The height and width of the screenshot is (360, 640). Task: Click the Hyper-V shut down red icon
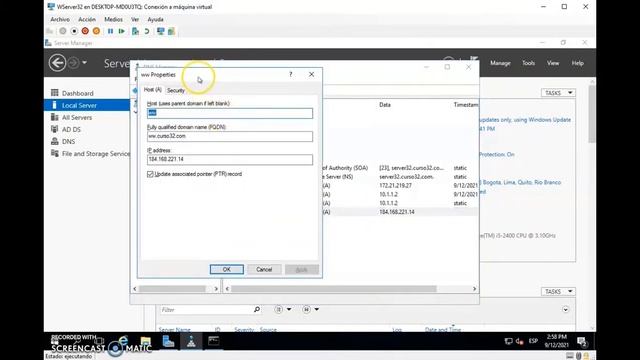click(x=85, y=31)
